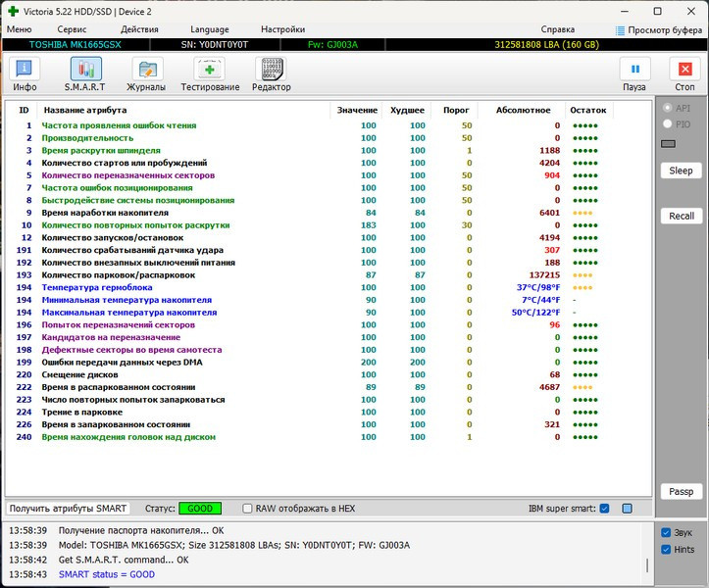
Task: Select the S.M.A.R.T toolbar icon
Action: (86, 71)
